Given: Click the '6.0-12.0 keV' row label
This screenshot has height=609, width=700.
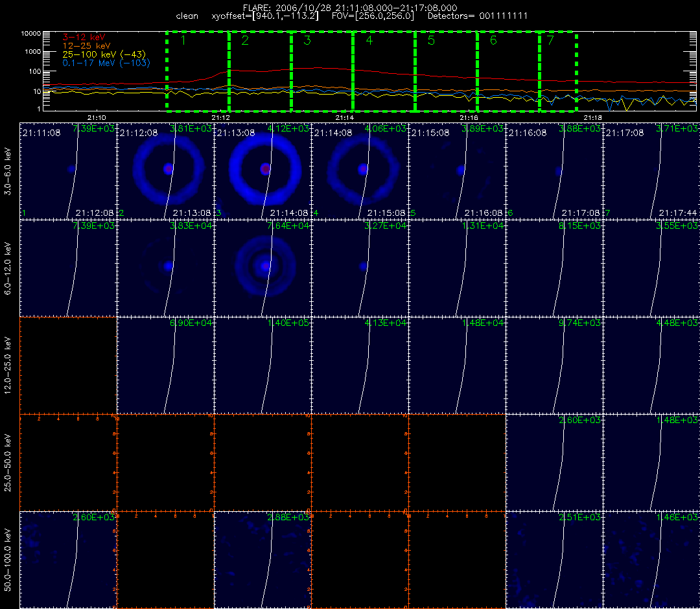Looking at the screenshot, I should click(x=8, y=269).
